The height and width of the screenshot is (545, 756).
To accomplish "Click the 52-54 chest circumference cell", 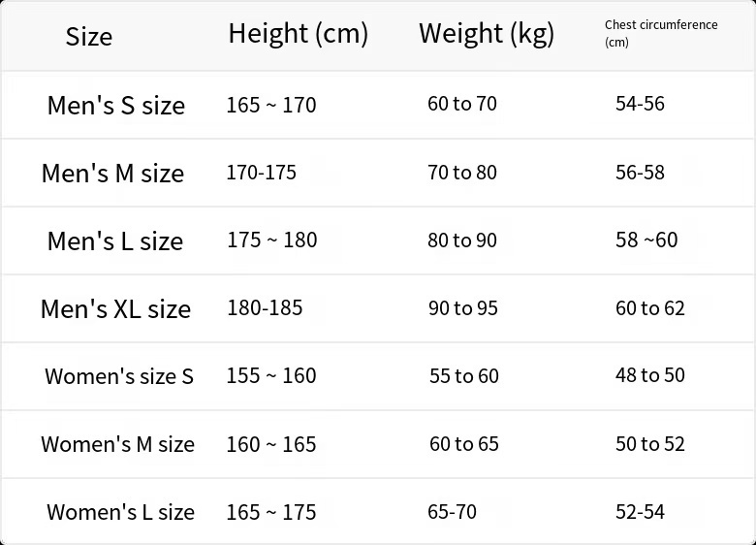I will 640,512.
